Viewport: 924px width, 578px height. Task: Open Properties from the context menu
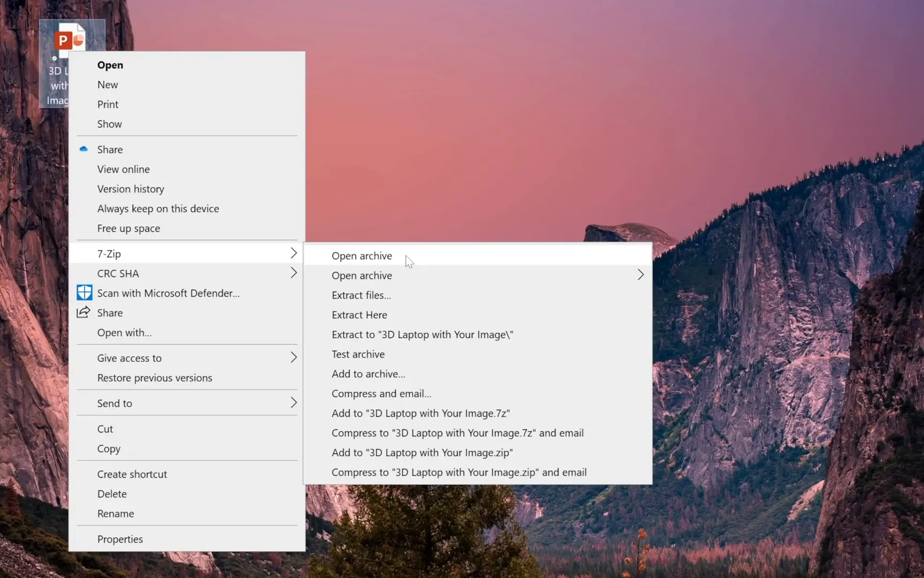point(187,539)
